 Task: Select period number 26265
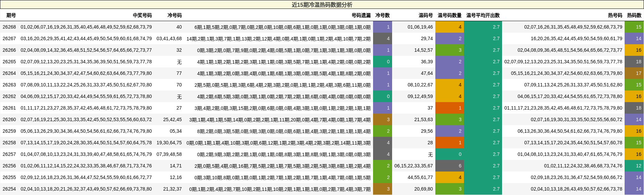[9, 62]
